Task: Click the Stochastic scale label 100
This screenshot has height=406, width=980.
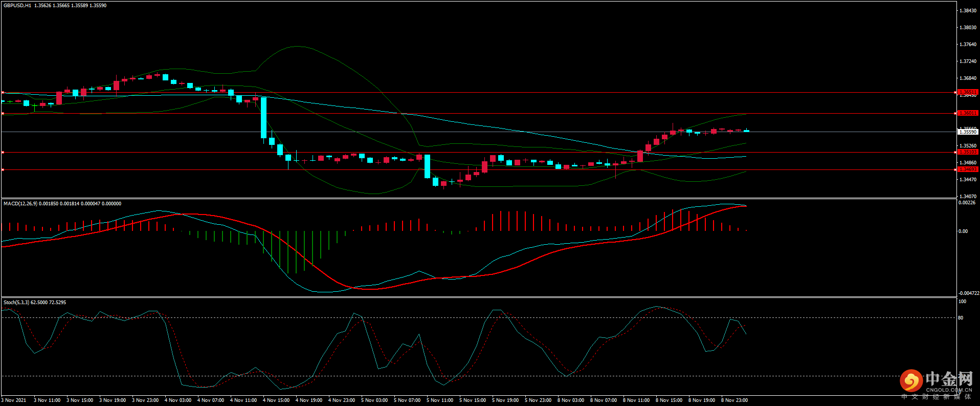Action: click(x=962, y=302)
